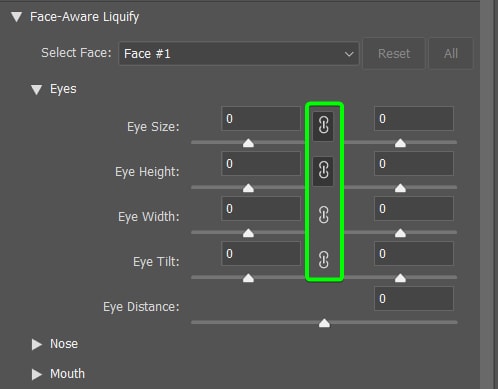The image size is (498, 389).
Task: Enable the Eye Width link icon
Action: (x=323, y=215)
